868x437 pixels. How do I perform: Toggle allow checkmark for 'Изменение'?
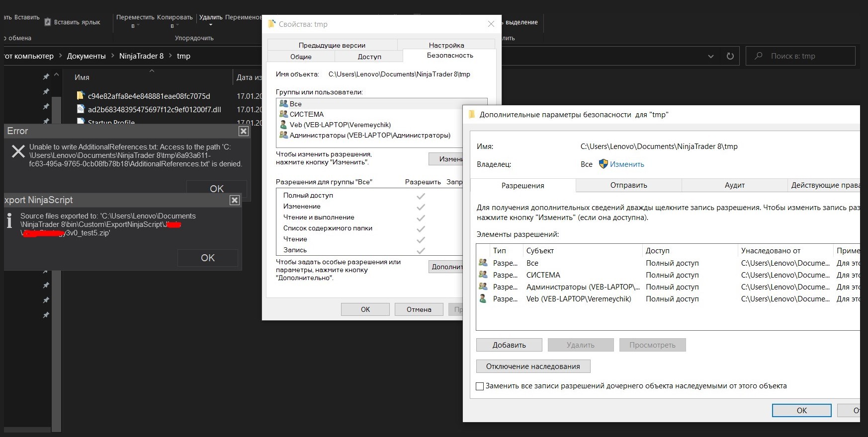tap(421, 207)
